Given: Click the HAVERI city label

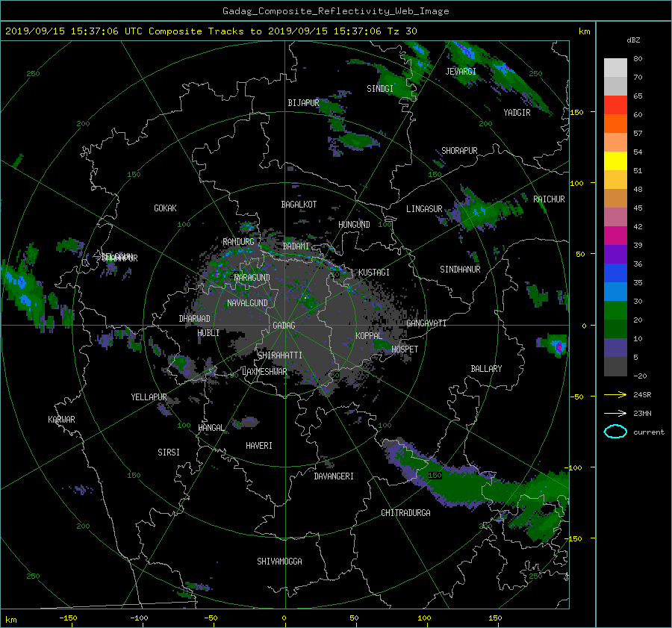Looking at the screenshot, I should (x=259, y=446).
